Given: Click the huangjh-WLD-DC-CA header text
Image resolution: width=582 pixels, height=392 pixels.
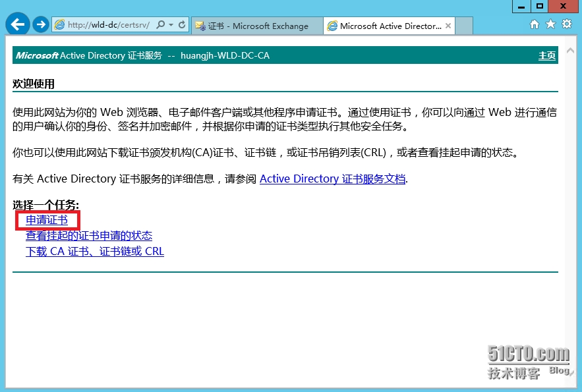Looking at the screenshot, I should 225,55.
